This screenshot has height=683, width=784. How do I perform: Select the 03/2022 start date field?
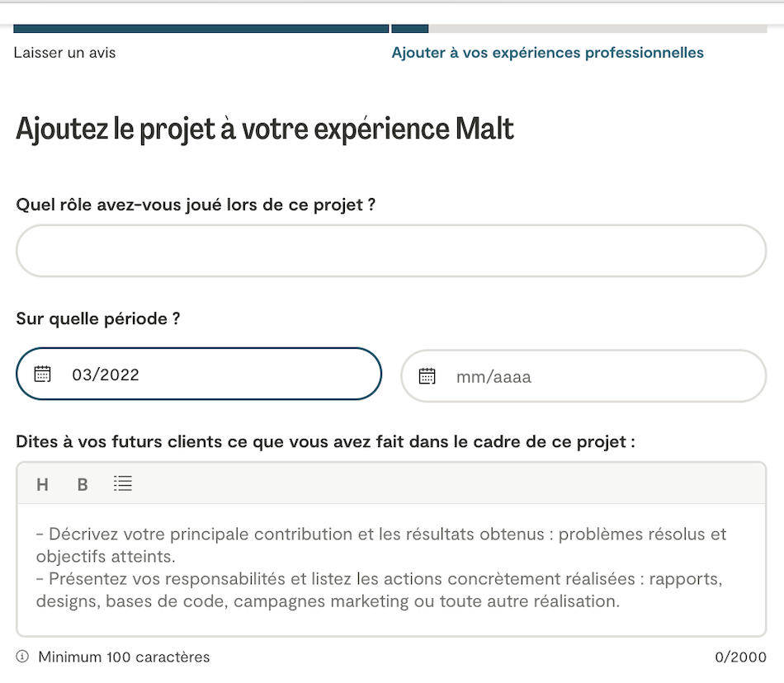(x=215, y=374)
